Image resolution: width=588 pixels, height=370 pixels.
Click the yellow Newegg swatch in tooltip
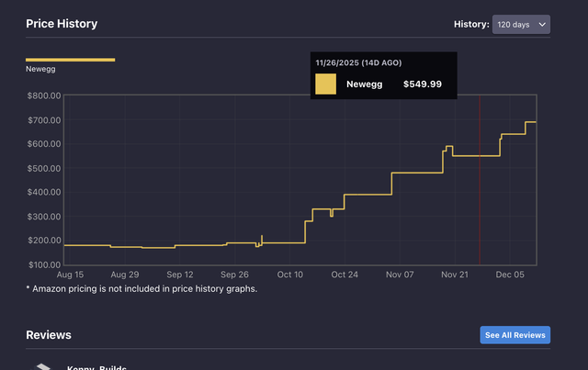(x=325, y=84)
